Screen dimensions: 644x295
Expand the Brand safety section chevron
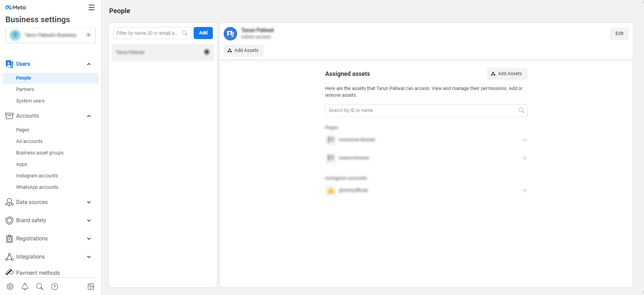(89, 220)
